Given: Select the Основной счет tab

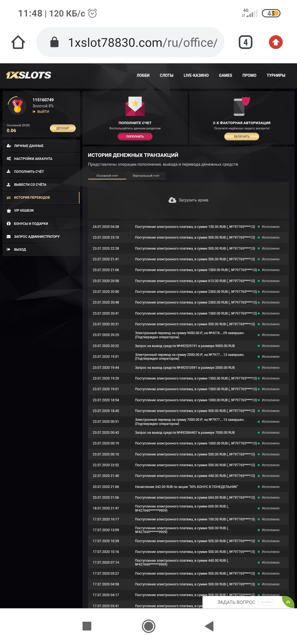Looking at the screenshot, I should [x=107, y=176].
